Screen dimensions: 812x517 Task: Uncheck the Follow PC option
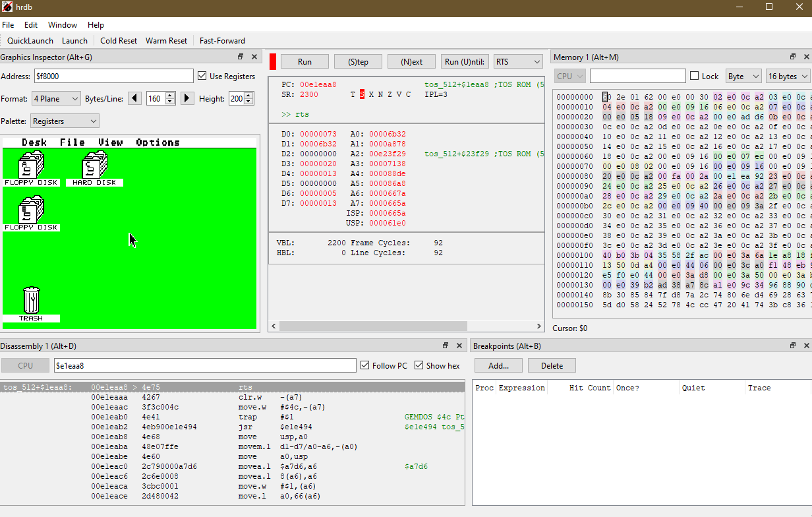(x=365, y=365)
